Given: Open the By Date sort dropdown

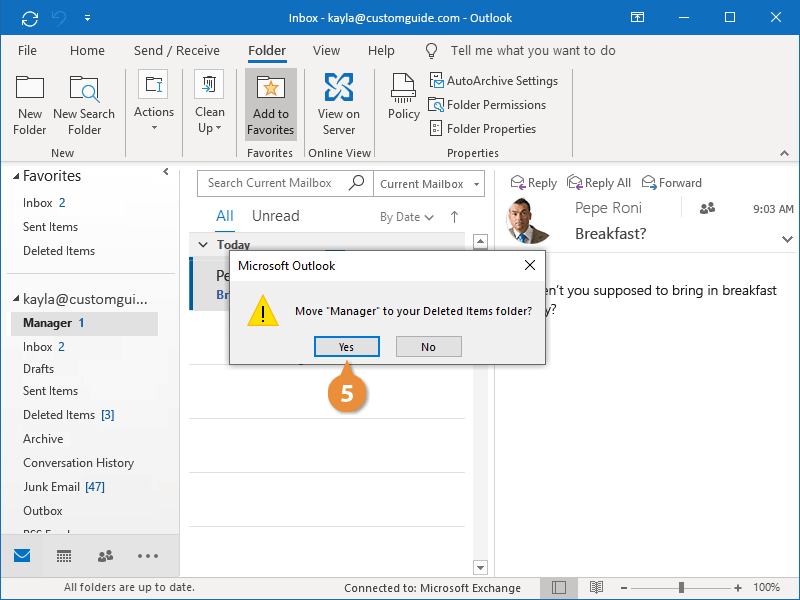Looking at the screenshot, I should tap(407, 217).
